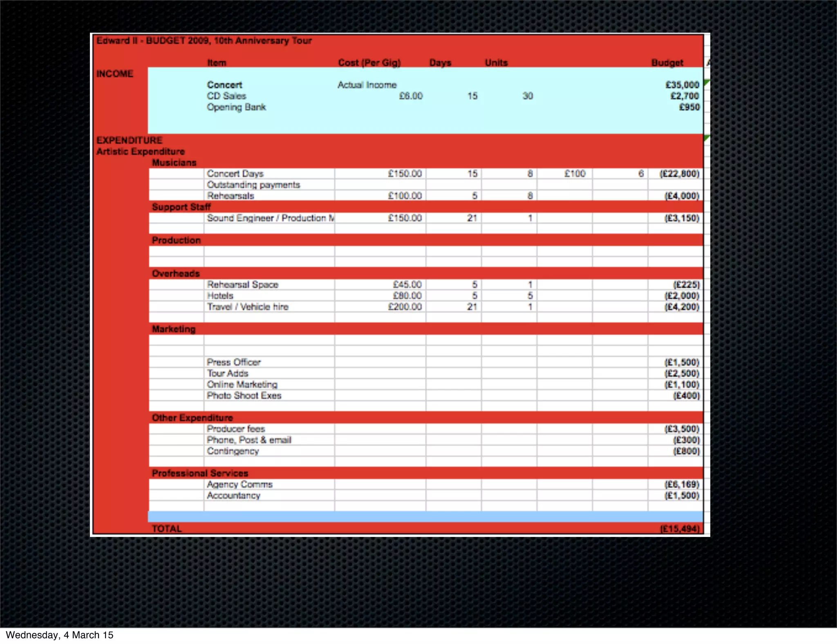Image resolution: width=837 pixels, height=644 pixels.
Task: Click the Accountancy item cell
Action: pyautogui.click(x=233, y=496)
